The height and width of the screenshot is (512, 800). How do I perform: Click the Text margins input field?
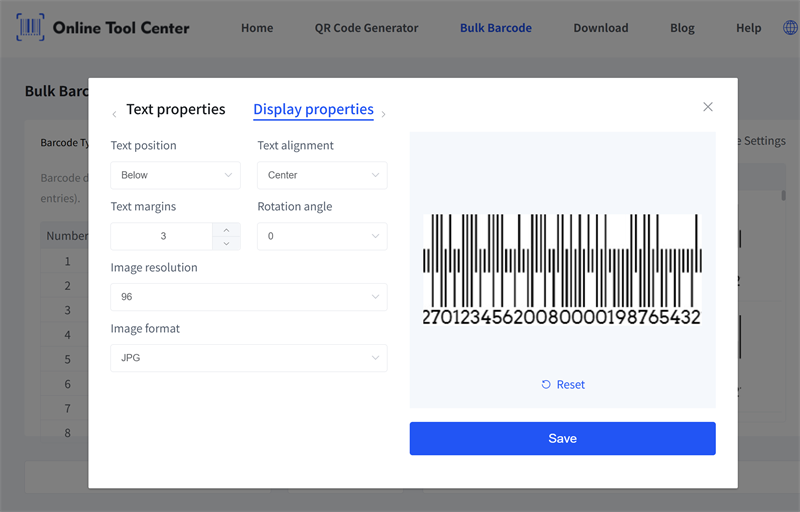[x=162, y=237]
